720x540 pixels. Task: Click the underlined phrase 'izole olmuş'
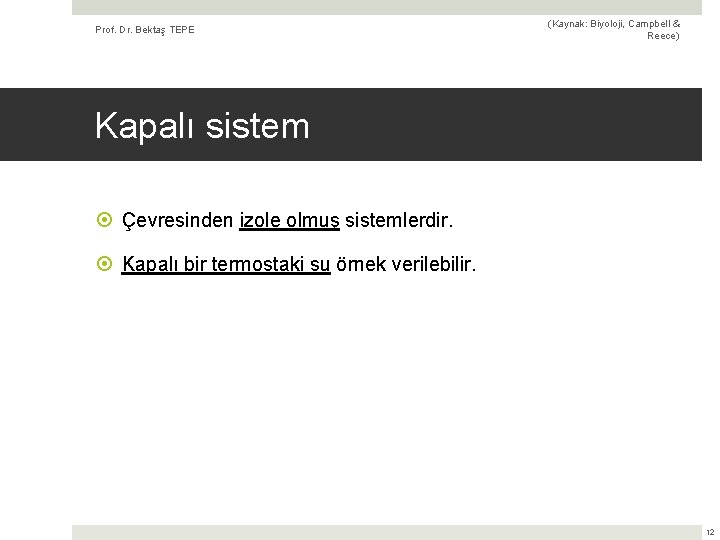[x=289, y=220]
